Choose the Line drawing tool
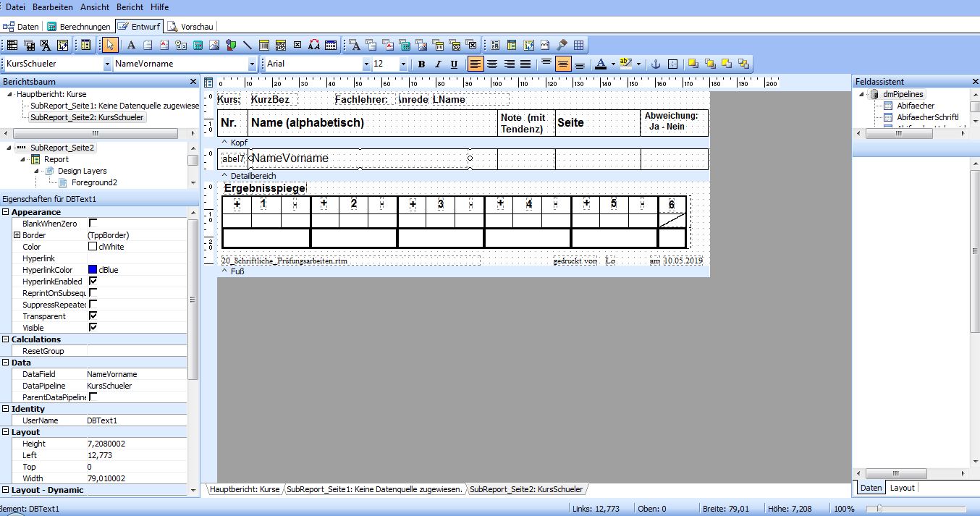The height and width of the screenshot is (516, 980). click(x=248, y=45)
